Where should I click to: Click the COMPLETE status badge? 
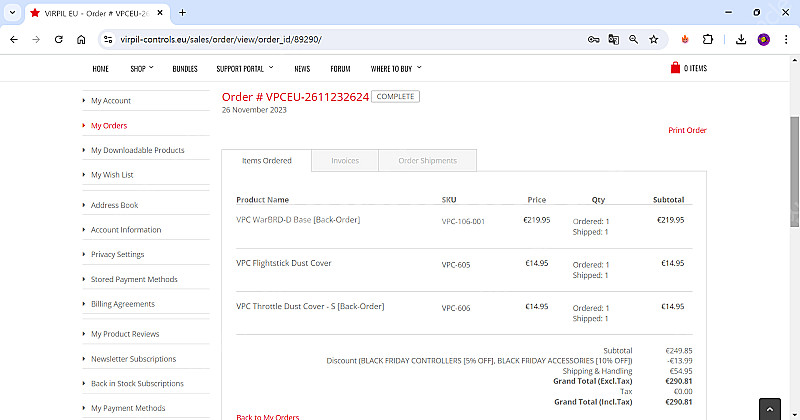point(395,96)
